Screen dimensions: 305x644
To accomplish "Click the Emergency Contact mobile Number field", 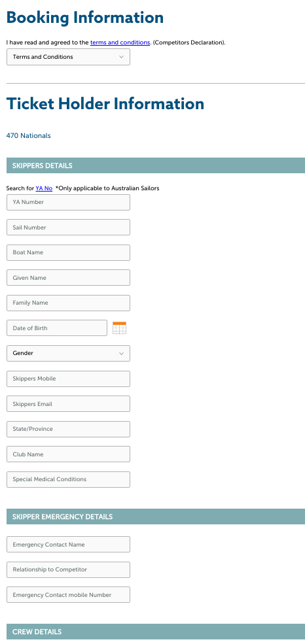I will 68,595.
